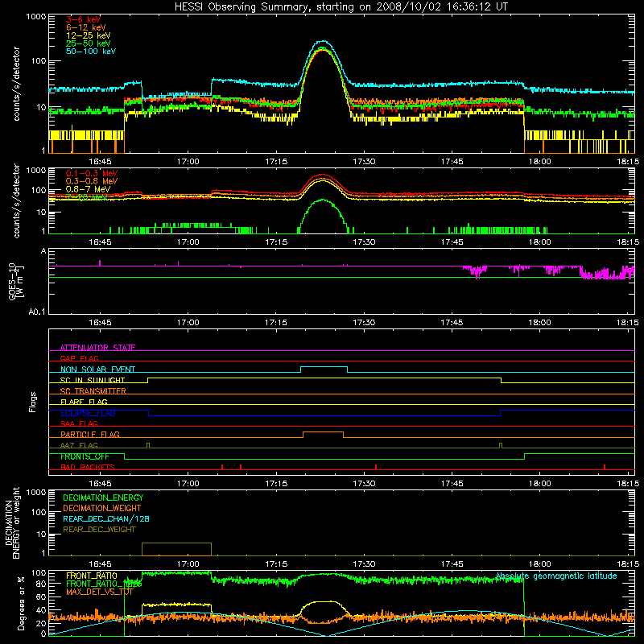The width and height of the screenshot is (644, 644).
Task: Select the A0.1 tick label on GOES plot
Action: point(36,312)
